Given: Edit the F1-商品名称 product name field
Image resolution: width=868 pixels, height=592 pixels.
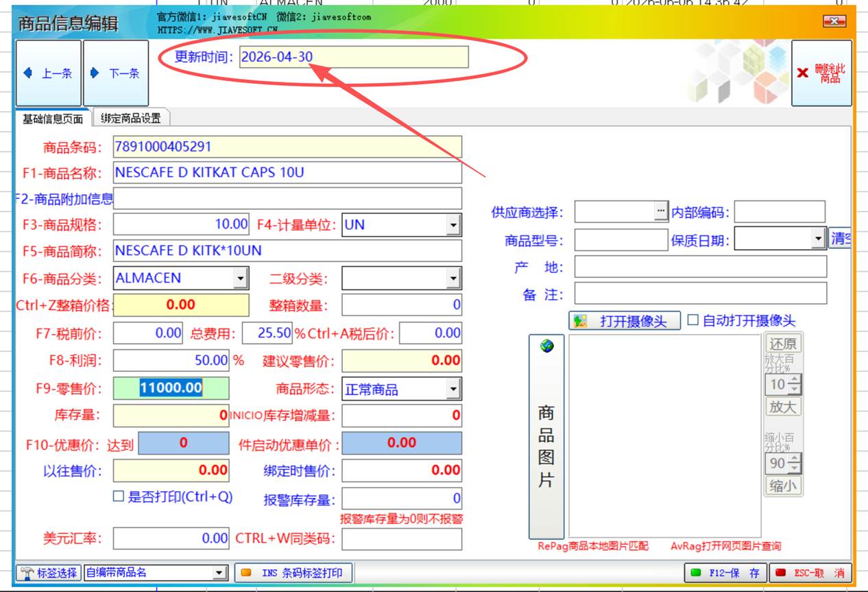Looking at the screenshot, I should pyautogui.click(x=287, y=172).
